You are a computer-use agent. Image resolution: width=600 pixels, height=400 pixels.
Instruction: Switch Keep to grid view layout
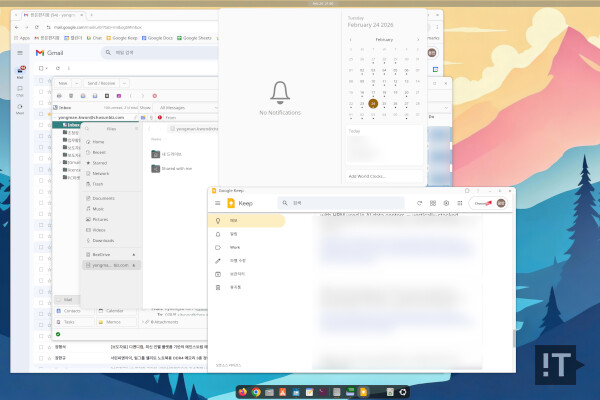click(432, 203)
